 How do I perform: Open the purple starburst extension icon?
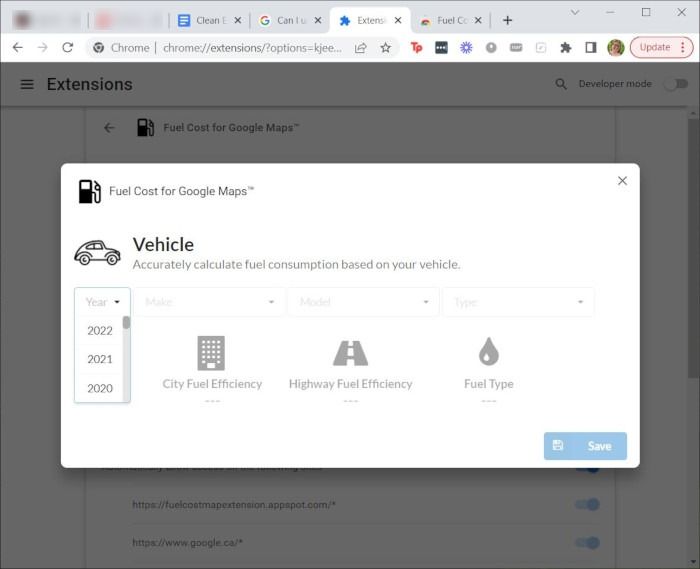coord(466,47)
